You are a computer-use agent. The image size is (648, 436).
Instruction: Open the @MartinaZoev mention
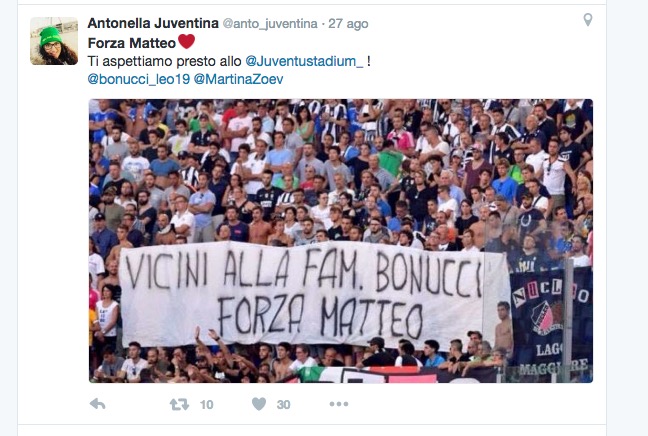tap(238, 79)
